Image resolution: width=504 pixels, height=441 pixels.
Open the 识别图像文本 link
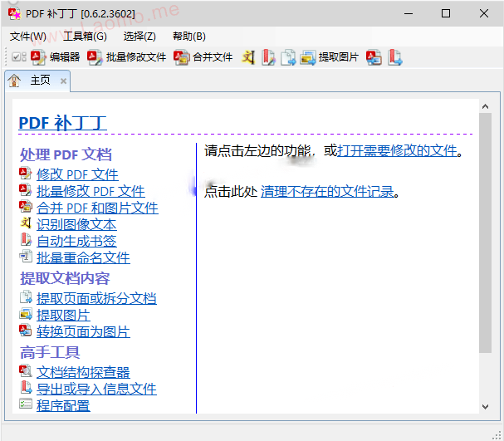tap(76, 225)
